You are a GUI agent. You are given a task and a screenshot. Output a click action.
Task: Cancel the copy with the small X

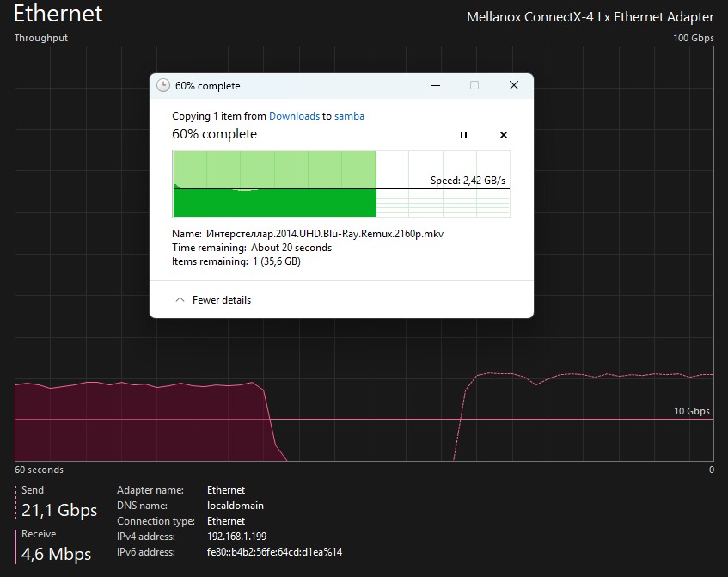click(504, 135)
